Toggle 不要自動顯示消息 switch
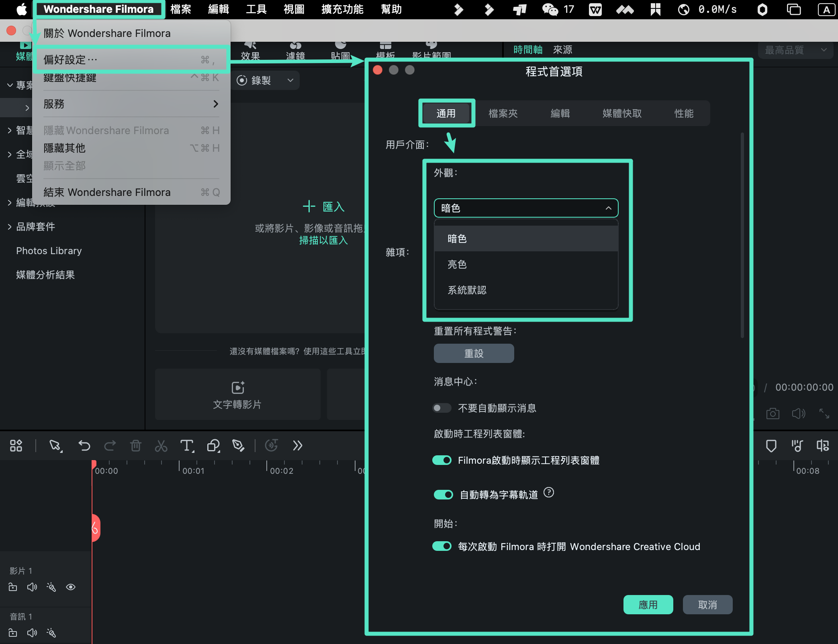The height and width of the screenshot is (644, 838). click(x=442, y=408)
